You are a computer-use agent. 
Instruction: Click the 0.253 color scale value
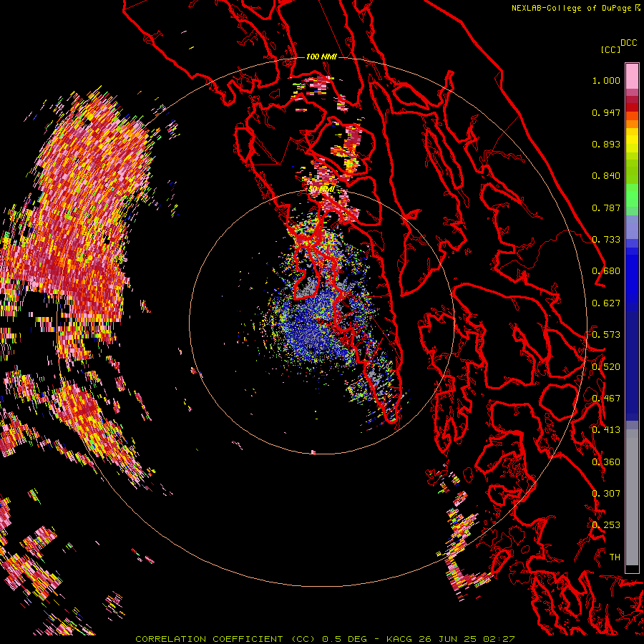606,525
